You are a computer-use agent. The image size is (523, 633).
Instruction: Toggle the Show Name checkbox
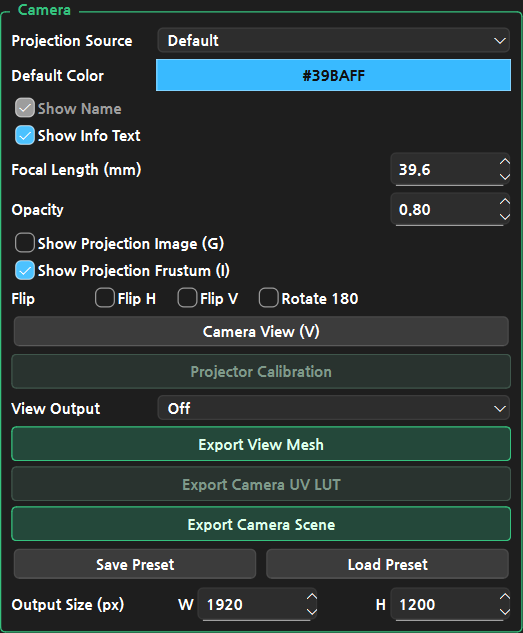(x=25, y=108)
